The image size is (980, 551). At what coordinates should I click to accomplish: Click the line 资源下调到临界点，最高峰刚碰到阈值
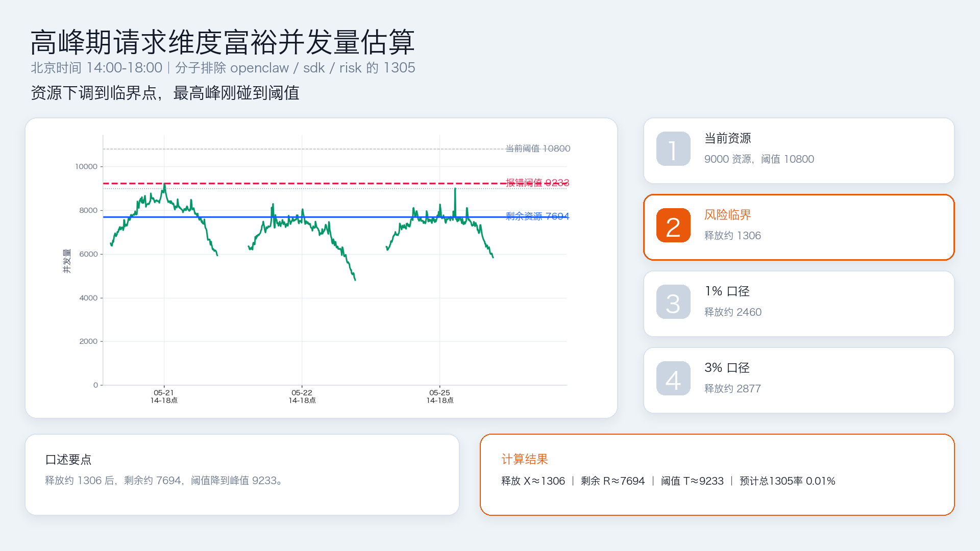[165, 93]
